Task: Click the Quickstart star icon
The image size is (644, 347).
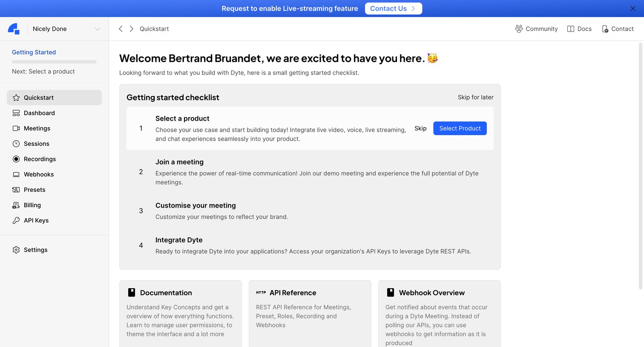Action: pos(16,98)
